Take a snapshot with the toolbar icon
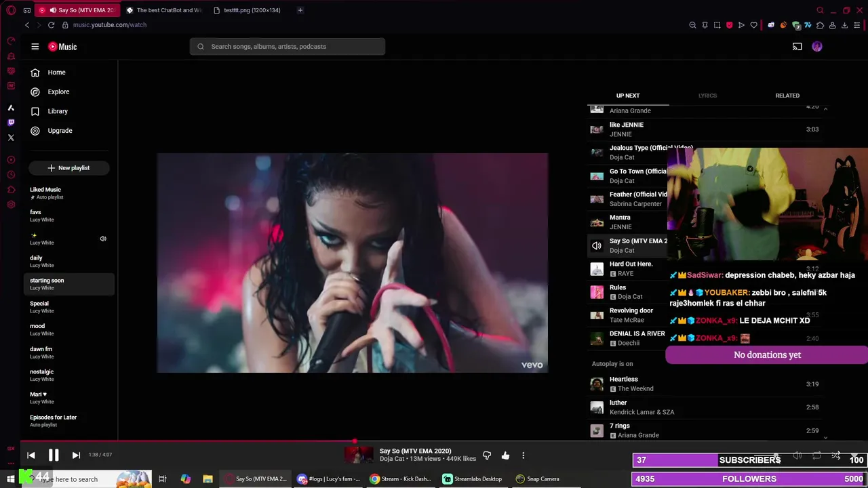Image resolution: width=868 pixels, height=488 pixels. (x=717, y=25)
